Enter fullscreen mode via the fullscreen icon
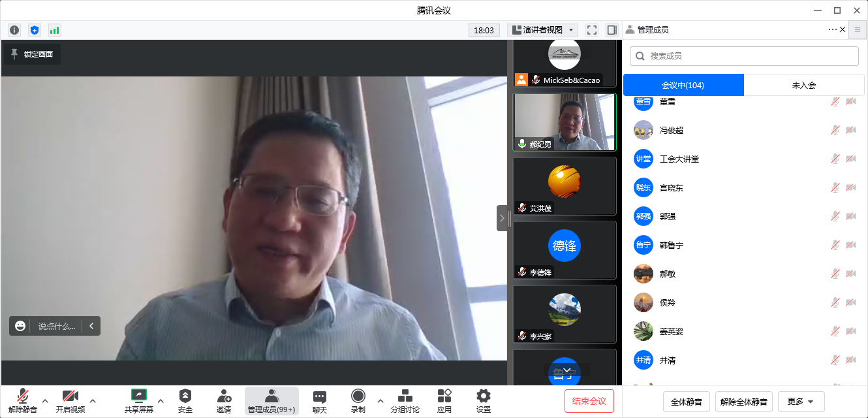The height and width of the screenshot is (418, 868). [x=592, y=30]
